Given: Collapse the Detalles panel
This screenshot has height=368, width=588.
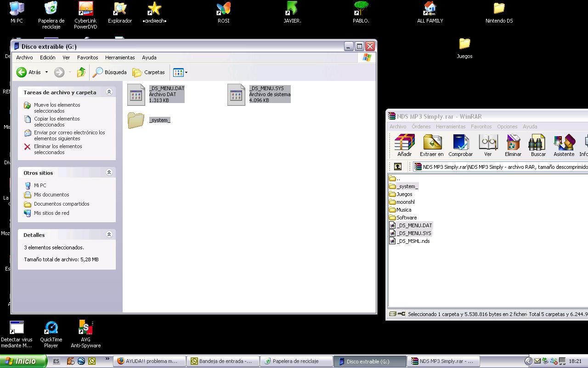Looking at the screenshot, I should [x=109, y=235].
